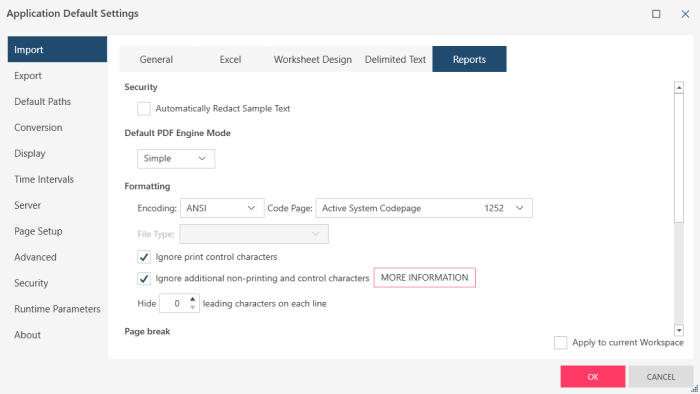700x394 pixels.
Task: Expand the Code Page dropdown
Action: pos(424,208)
